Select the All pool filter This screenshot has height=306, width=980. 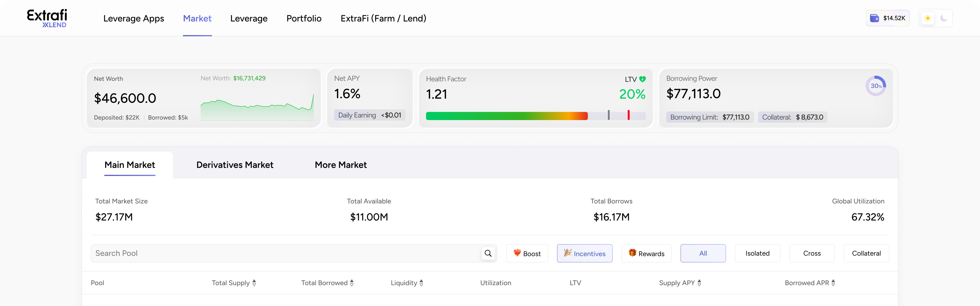(x=703, y=253)
